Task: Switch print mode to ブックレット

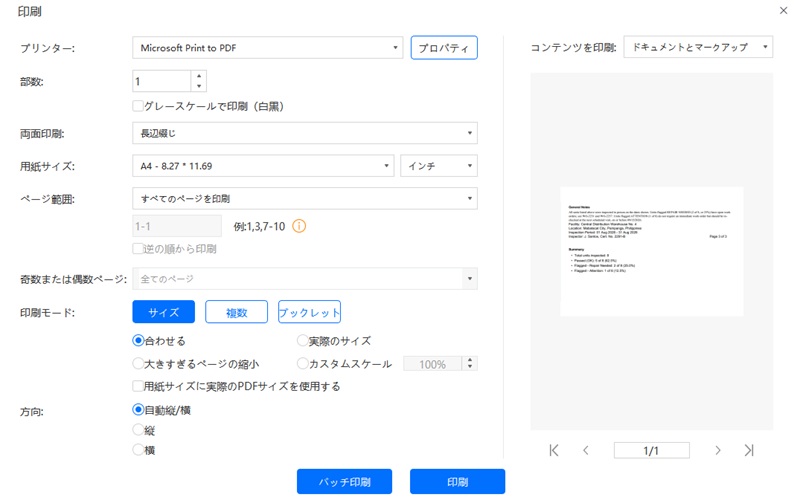Action: pos(309,312)
